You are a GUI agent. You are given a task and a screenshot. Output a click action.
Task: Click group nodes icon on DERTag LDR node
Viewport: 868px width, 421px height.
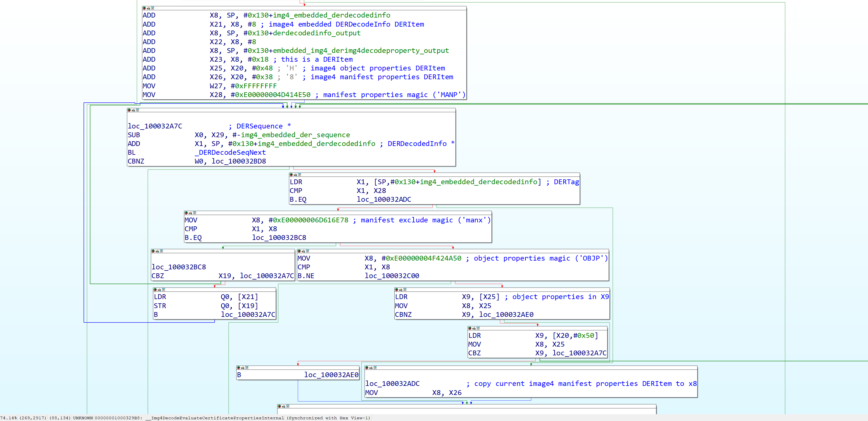(300, 175)
